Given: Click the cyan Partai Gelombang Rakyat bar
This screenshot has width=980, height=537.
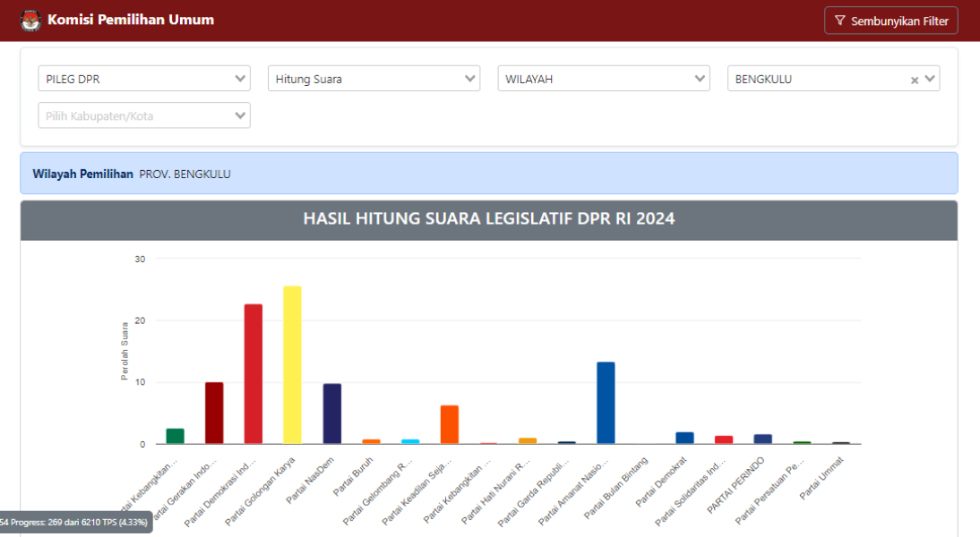Looking at the screenshot, I should [410, 441].
